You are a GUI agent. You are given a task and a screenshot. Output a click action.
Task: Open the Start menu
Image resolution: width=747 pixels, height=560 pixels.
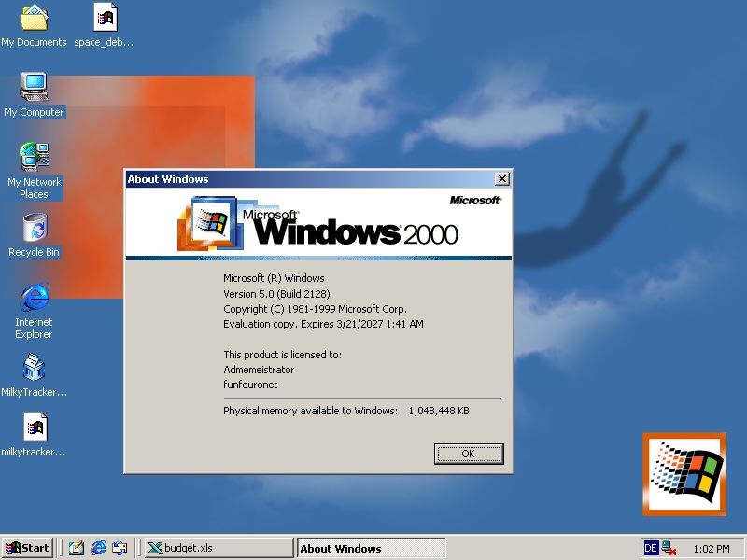coord(27,548)
